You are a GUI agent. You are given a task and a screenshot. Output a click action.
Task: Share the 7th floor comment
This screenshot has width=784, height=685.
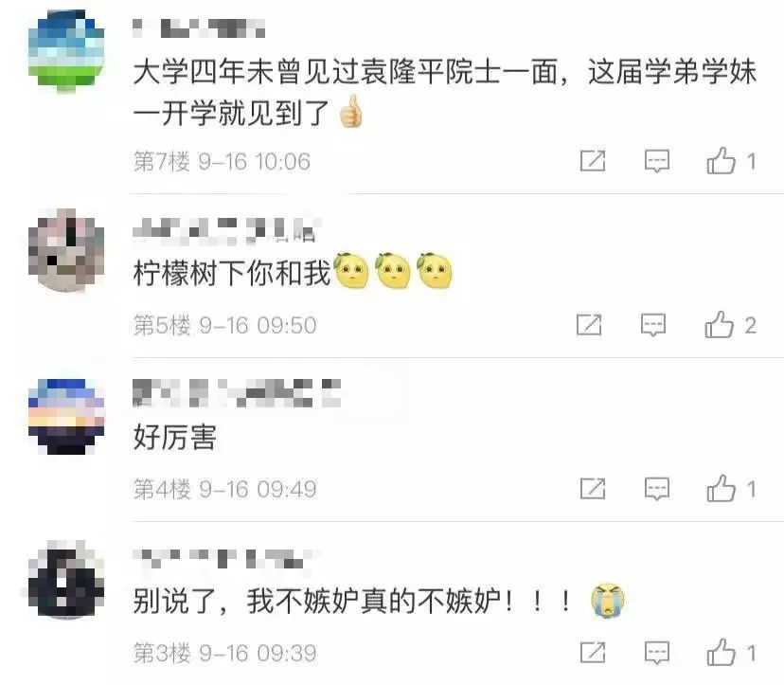coord(593,161)
